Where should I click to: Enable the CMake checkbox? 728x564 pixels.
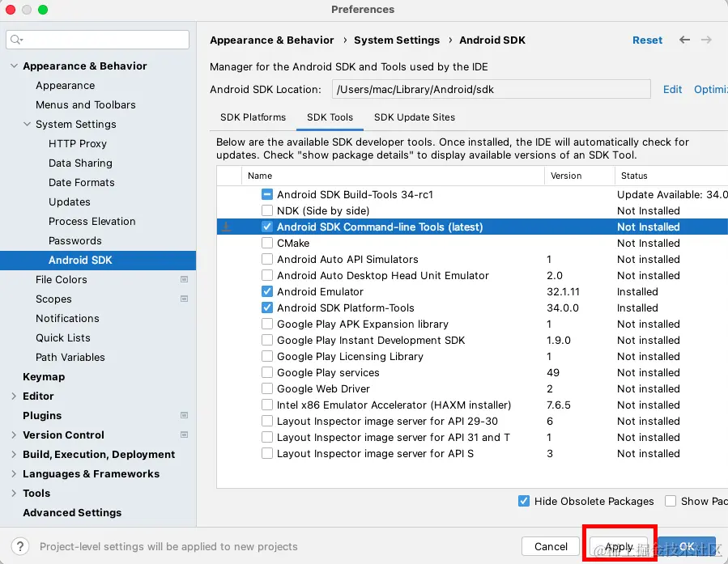click(267, 244)
